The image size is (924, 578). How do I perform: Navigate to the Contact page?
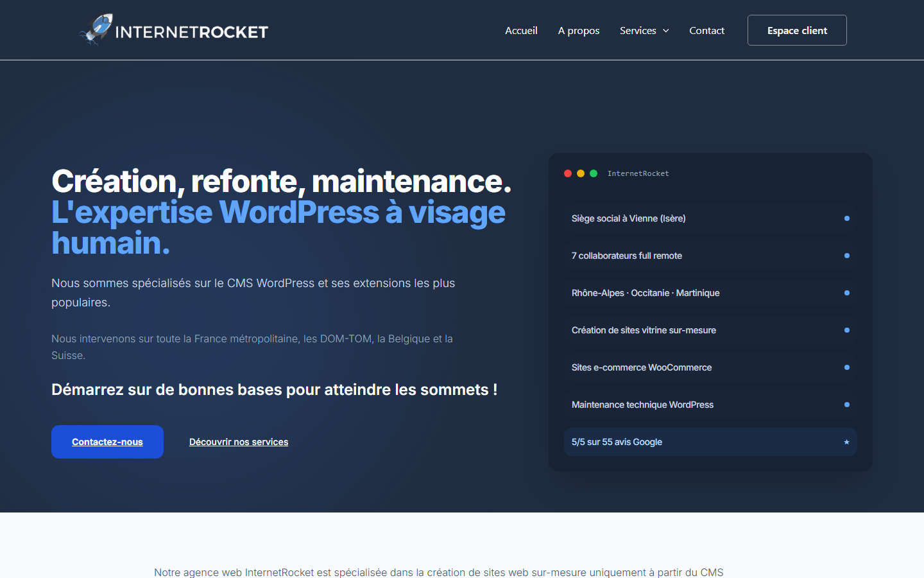pyautogui.click(x=706, y=30)
